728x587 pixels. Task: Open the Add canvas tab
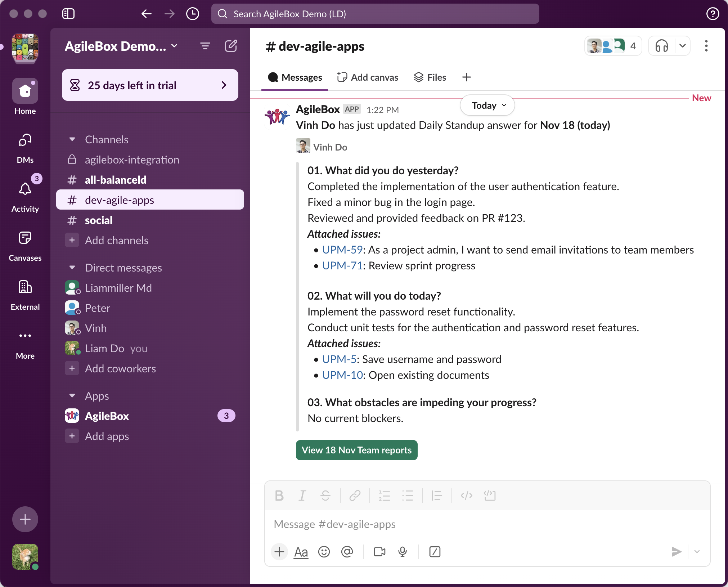coord(368,77)
